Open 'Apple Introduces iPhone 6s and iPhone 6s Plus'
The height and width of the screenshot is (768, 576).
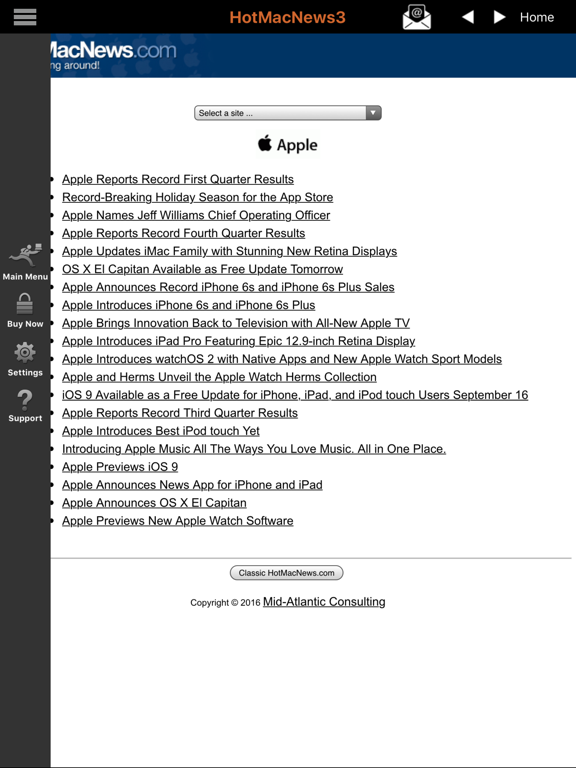click(x=189, y=305)
